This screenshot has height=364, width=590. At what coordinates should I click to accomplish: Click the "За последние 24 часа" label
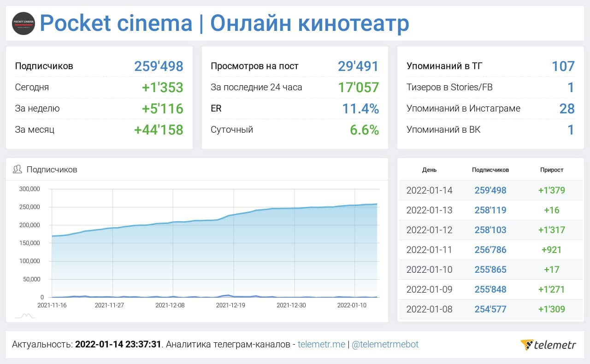pyautogui.click(x=256, y=87)
